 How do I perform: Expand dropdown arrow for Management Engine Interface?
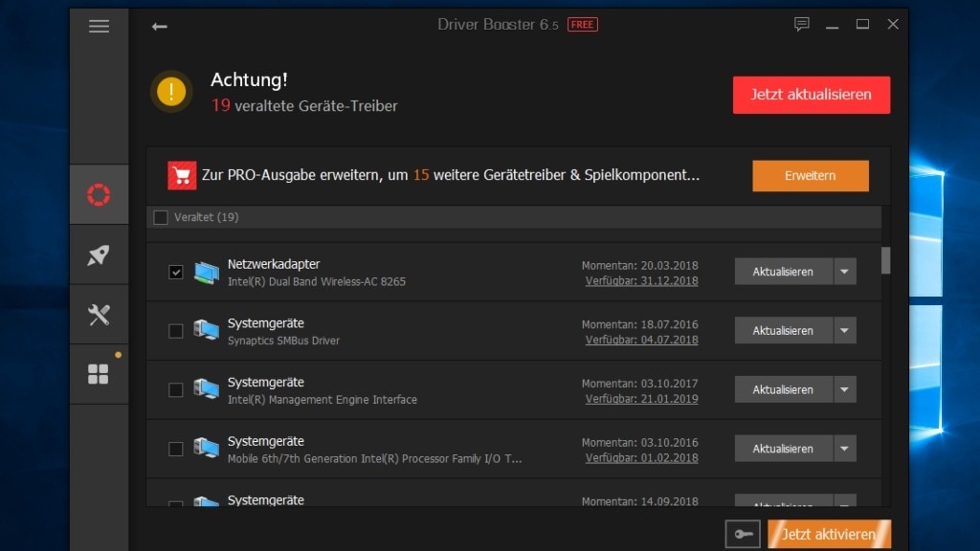point(844,390)
